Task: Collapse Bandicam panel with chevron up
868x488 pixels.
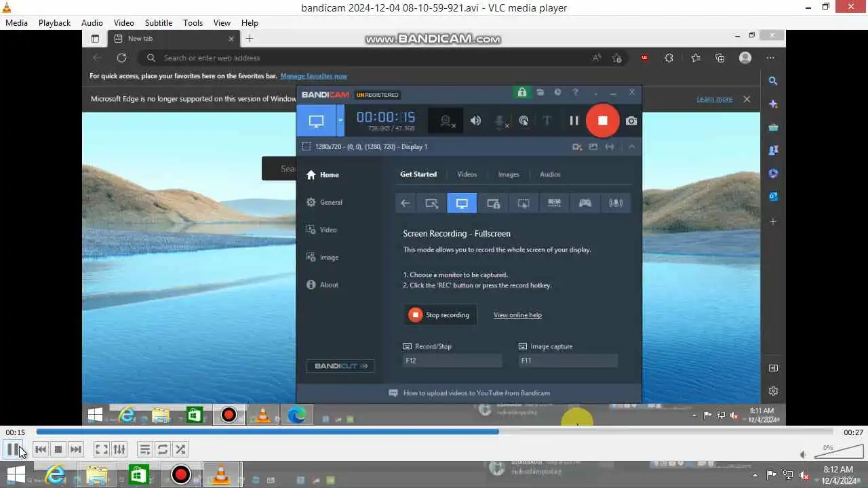Action: point(631,146)
